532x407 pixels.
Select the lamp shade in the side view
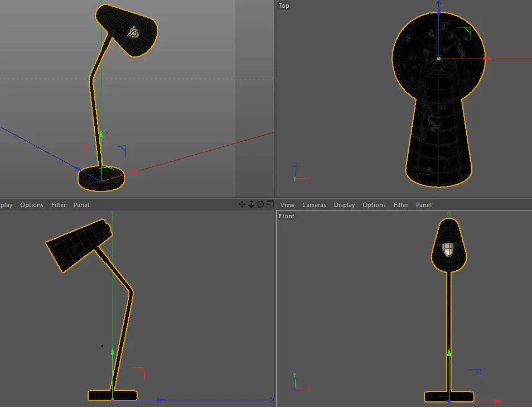[79, 245]
